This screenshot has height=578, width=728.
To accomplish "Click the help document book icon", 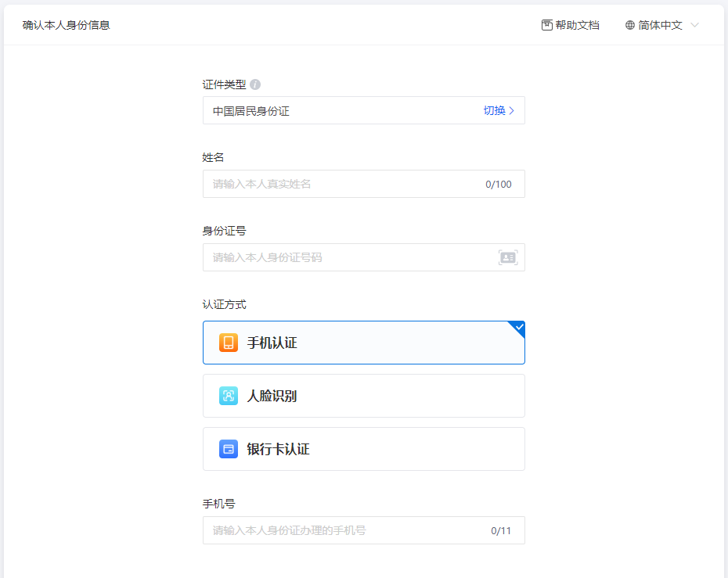I will click(547, 25).
